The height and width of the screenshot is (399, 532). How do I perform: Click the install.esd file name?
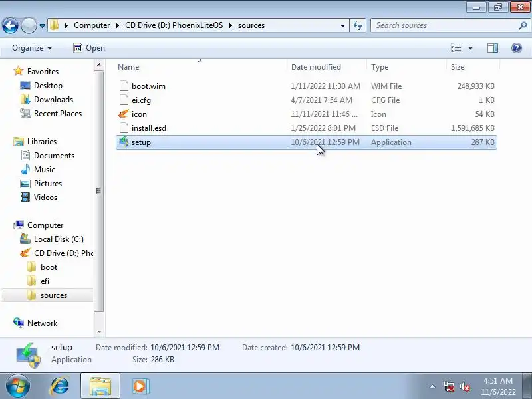pyautogui.click(x=149, y=128)
